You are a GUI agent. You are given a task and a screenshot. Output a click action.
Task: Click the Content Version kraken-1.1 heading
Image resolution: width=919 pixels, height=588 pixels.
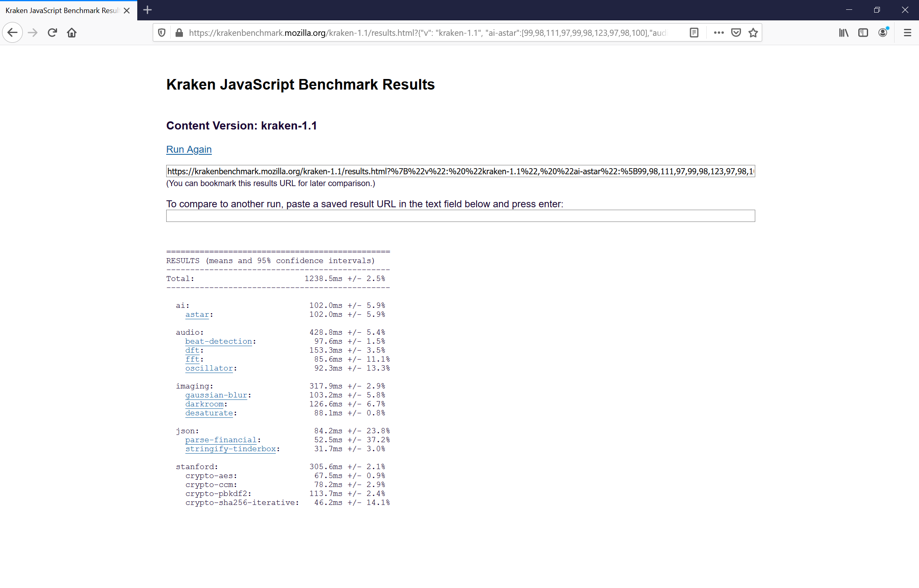click(x=242, y=125)
